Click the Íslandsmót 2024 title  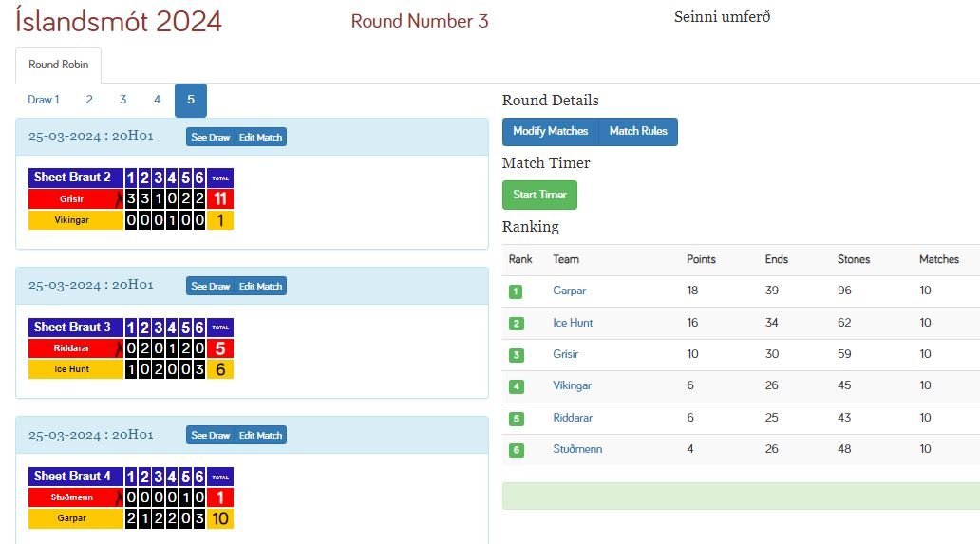[x=119, y=21]
